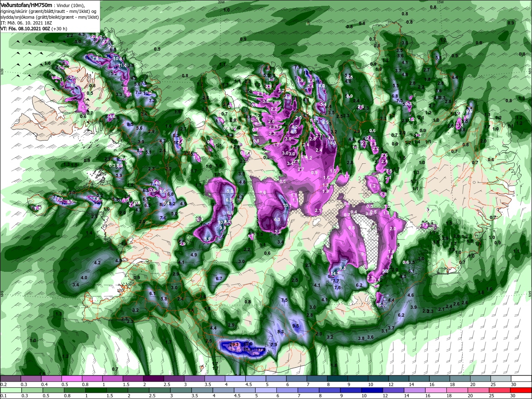
Task: Pick the slate-blue 6 swatch in the upper scale
Action: point(296,379)
